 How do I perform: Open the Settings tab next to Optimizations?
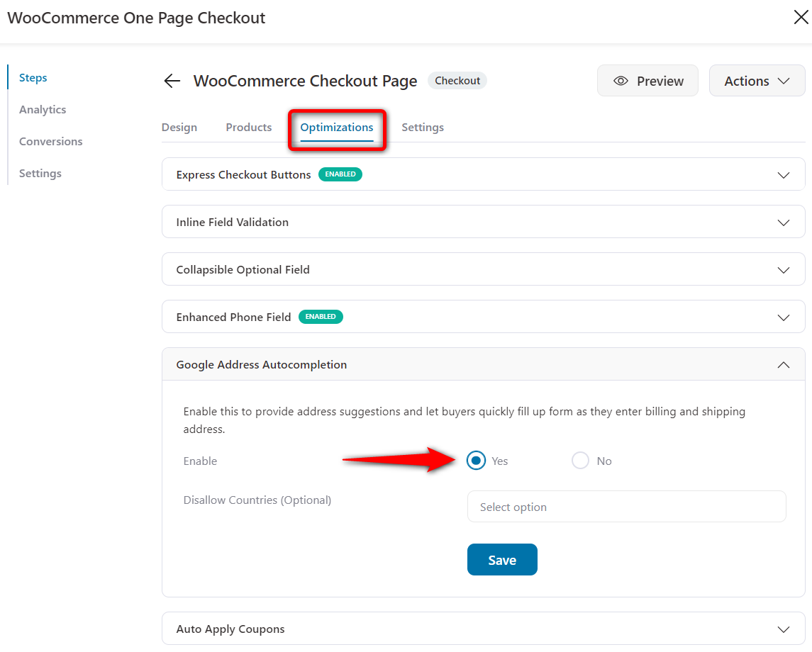tap(423, 128)
